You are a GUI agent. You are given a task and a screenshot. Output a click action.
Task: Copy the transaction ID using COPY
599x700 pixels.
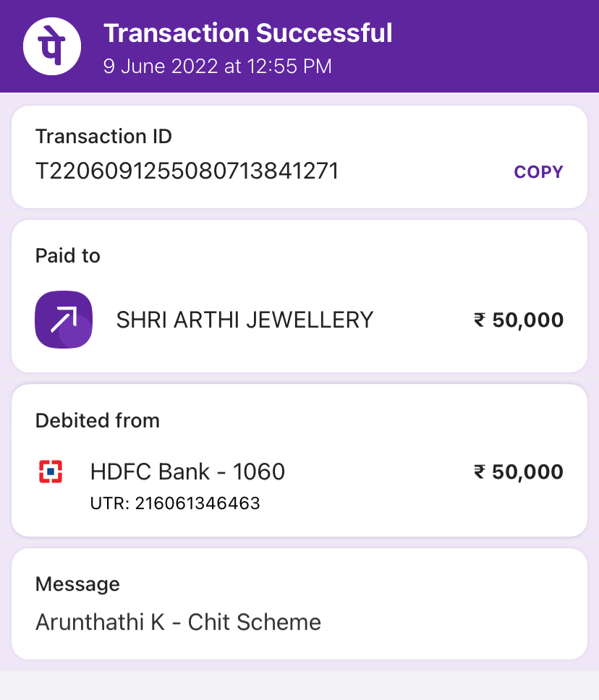[x=538, y=172]
